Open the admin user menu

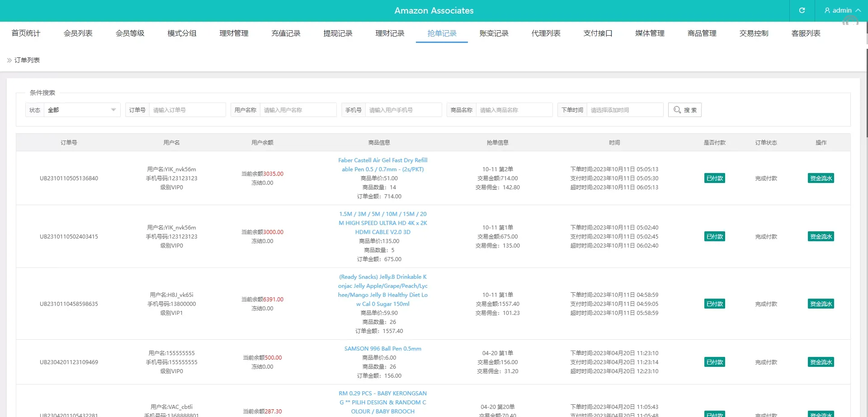842,10
